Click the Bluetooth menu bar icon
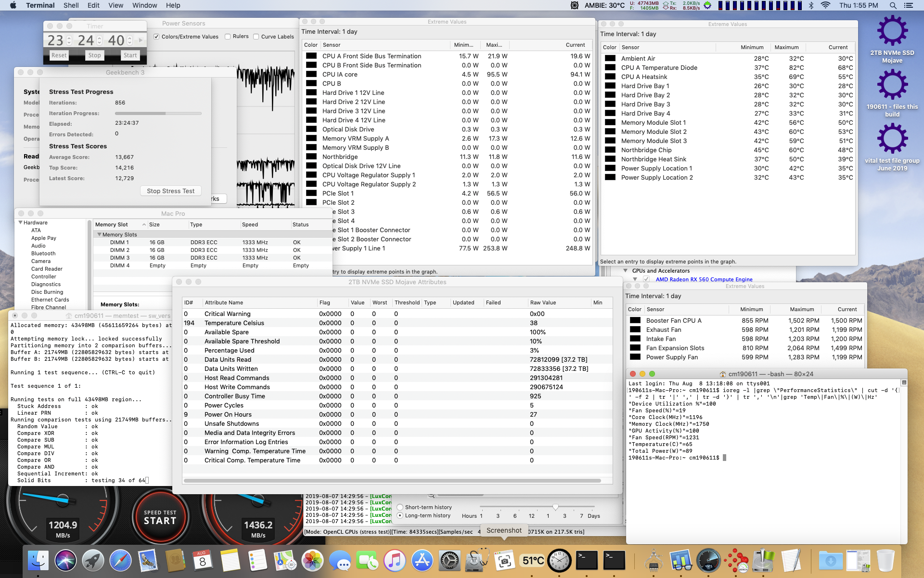924x578 pixels. click(811, 5)
